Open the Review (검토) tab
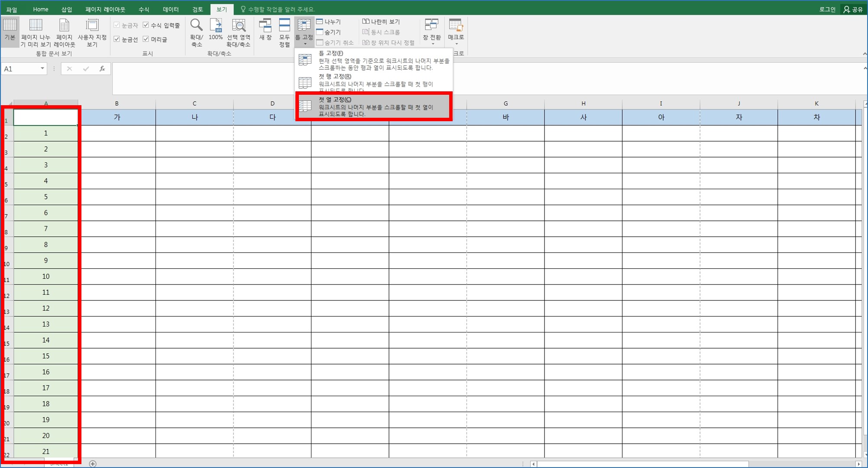Image resolution: width=868 pixels, height=468 pixels. (198, 9)
